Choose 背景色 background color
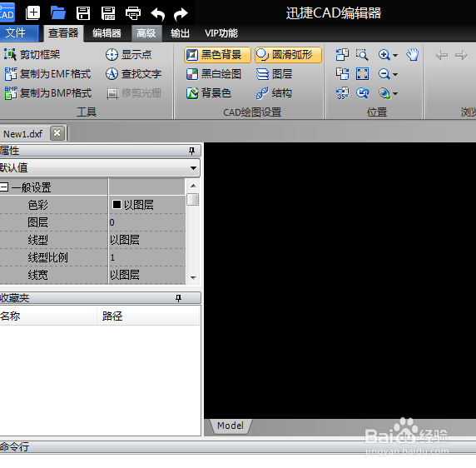Viewport: 476px width, 468px height. (x=209, y=93)
